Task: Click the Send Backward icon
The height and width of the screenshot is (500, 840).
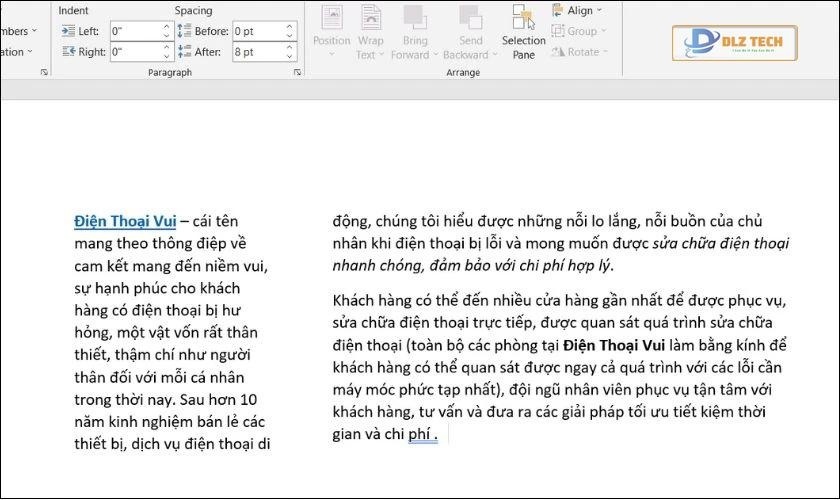Action: click(470, 18)
